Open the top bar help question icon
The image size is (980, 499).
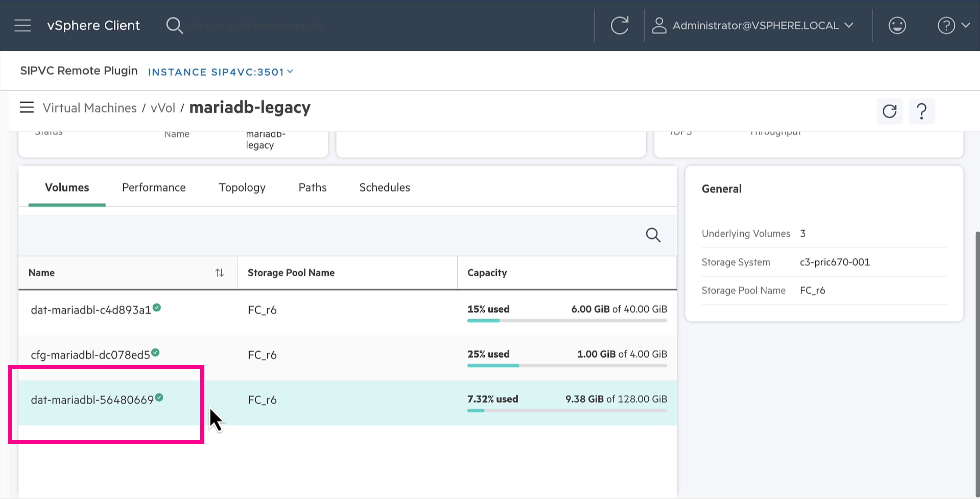click(946, 26)
